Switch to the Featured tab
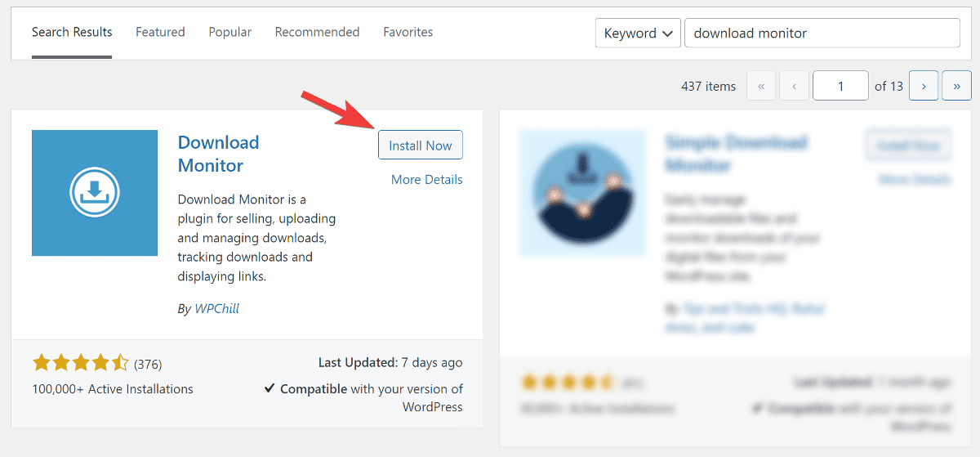The height and width of the screenshot is (457, 980). click(160, 32)
